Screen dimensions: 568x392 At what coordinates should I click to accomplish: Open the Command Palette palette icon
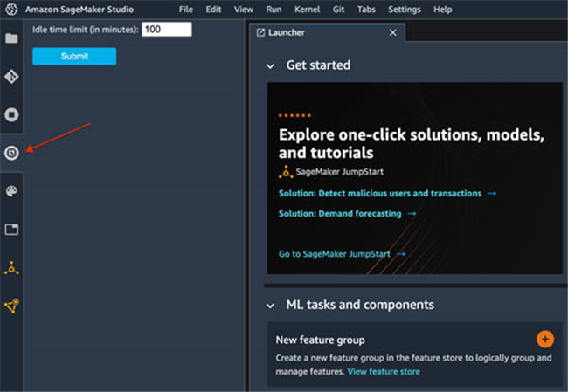click(x=11, y=190)
